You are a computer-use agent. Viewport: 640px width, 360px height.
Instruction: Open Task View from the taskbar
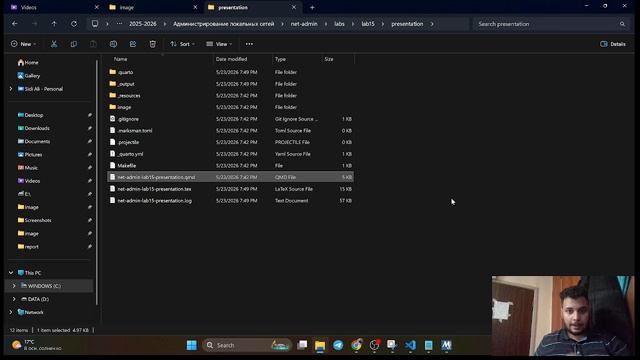point(302,345)
